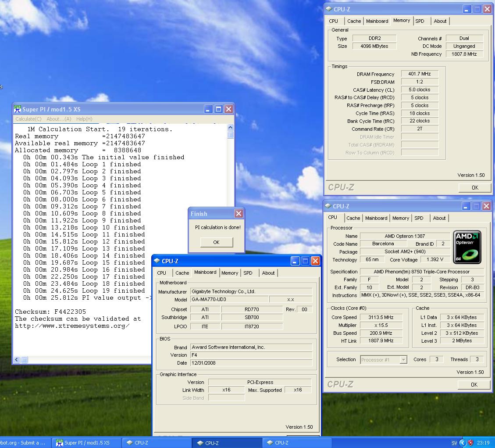495x448 pixels.
Task: Click the 23:19 taskbar clock
Action: click(483, 443)
